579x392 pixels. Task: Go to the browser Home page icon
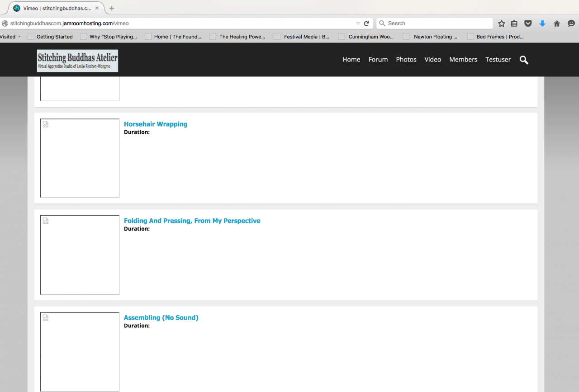(x=557, y=24)
